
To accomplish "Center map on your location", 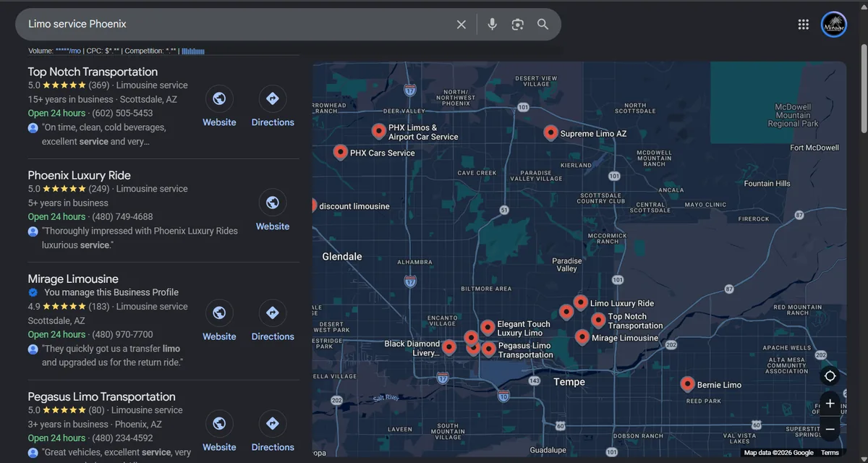I will click(830, 376).
